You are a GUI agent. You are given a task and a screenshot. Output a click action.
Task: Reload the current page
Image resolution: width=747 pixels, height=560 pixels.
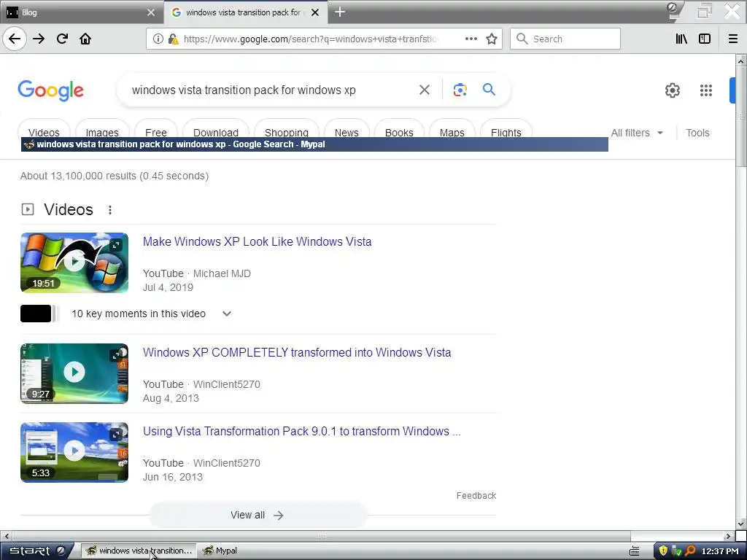(62, 39)
